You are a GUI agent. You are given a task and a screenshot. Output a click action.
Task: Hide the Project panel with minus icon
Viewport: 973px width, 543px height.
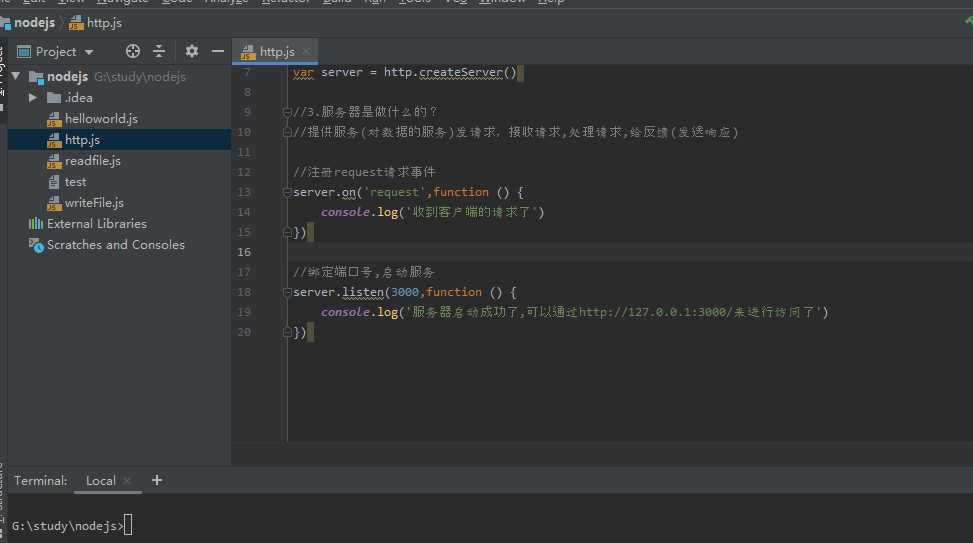point(218,52)
